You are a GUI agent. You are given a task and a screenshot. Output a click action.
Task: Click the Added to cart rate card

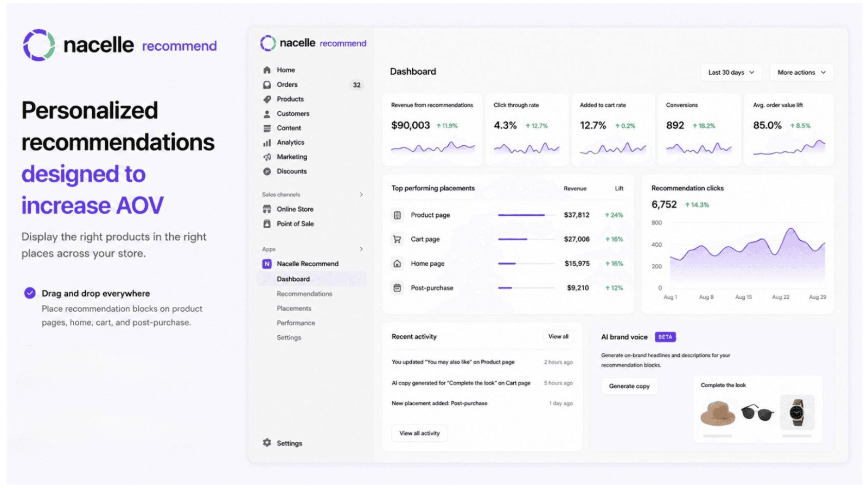pos(612,130)
